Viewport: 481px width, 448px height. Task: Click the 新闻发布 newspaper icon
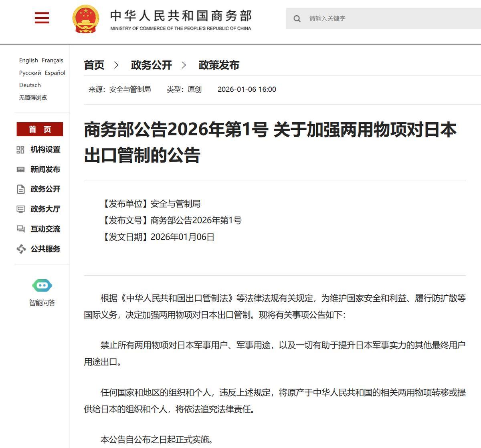[x=21, y=170]
